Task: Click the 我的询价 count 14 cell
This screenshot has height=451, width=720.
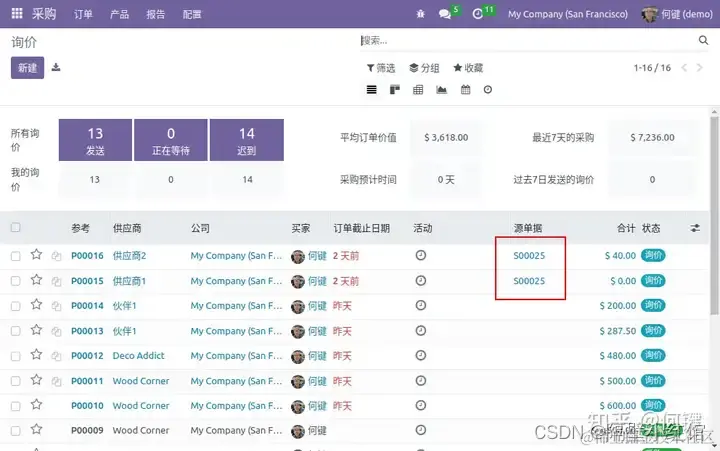Action: coord(247,180)
